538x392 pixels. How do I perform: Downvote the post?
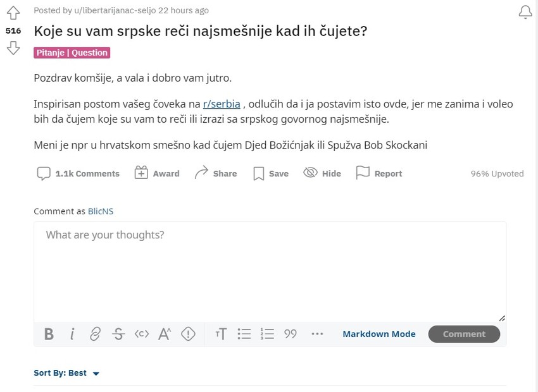(13, 47)
